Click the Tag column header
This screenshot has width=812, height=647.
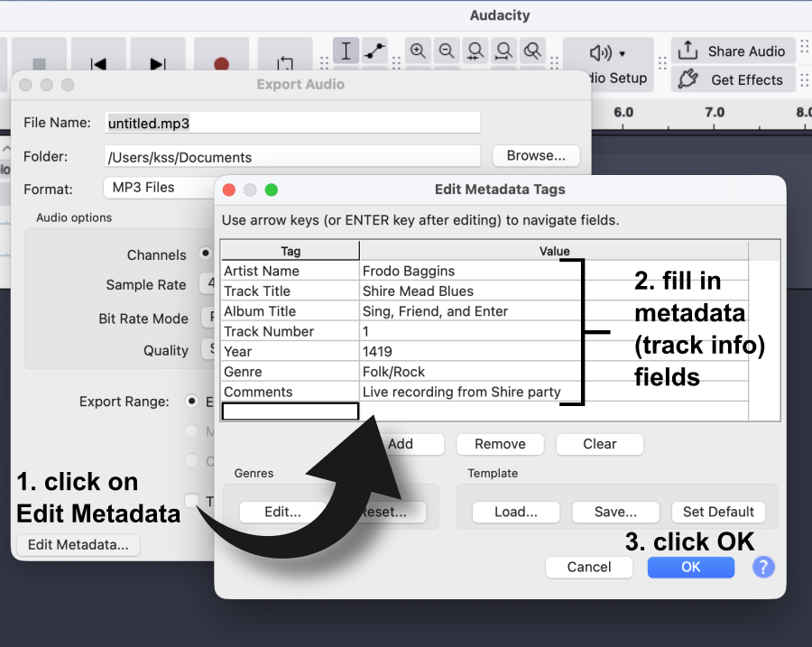(291, 251)
